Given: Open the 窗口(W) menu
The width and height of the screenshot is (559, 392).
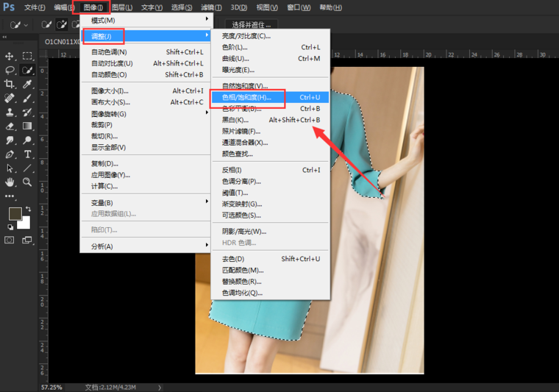Looking at the screenshot, I should pyautogui.click(x=299, y=7).
